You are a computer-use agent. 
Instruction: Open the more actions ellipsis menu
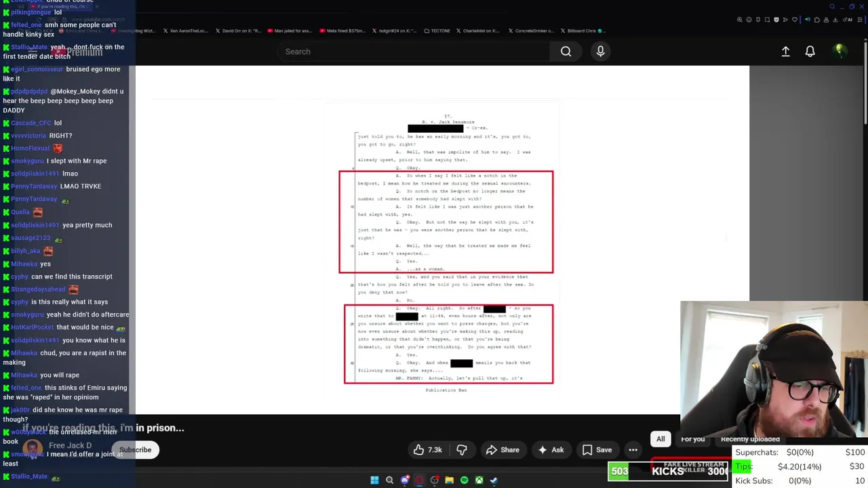[633, 449]
